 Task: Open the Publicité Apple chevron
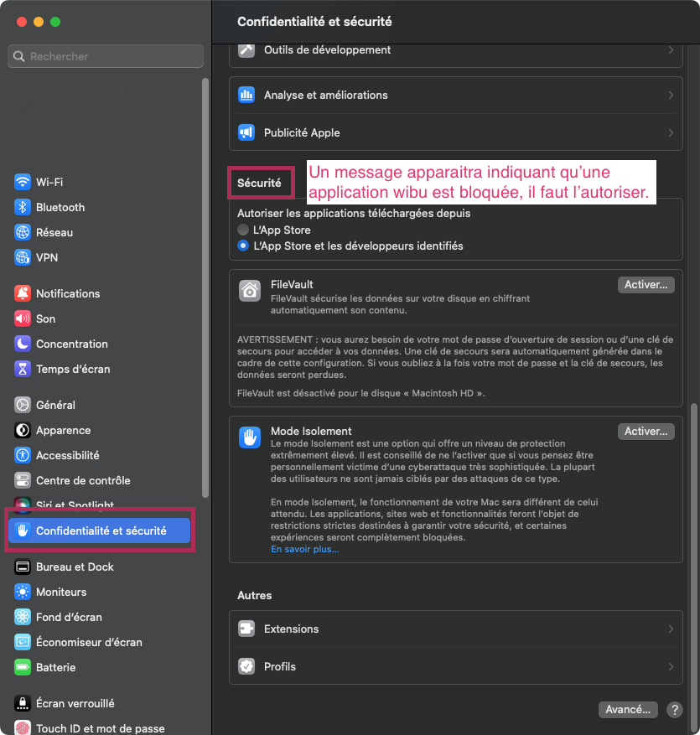point(671,132)
